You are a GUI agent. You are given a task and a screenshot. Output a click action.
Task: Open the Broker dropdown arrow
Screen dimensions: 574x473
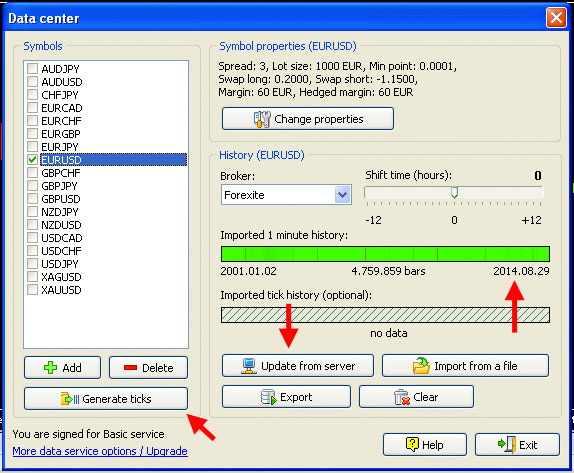(x=342, y=195)
